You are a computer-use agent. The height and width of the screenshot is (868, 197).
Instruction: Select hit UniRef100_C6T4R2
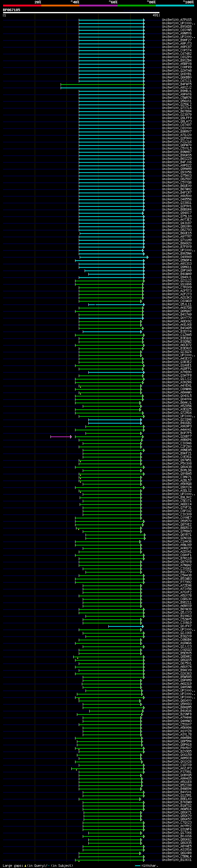click(177, 54)
